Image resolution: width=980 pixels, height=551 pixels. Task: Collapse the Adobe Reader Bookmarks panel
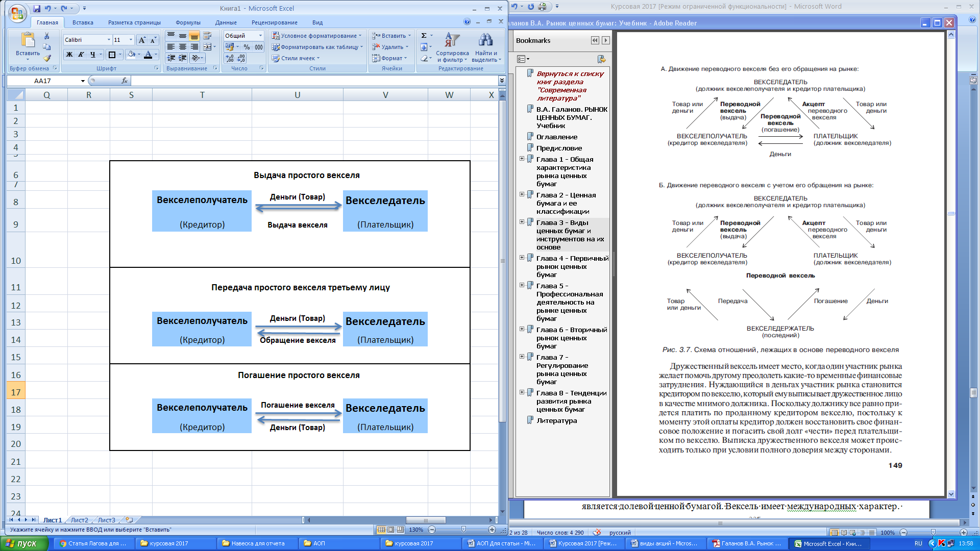(595, 40)
